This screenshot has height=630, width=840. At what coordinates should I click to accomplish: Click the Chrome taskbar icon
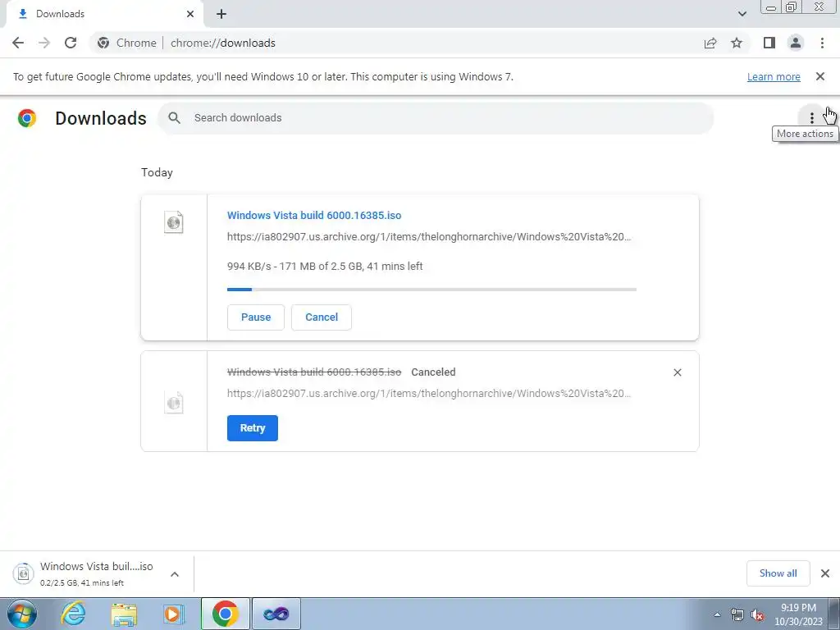tap(225, 614)
